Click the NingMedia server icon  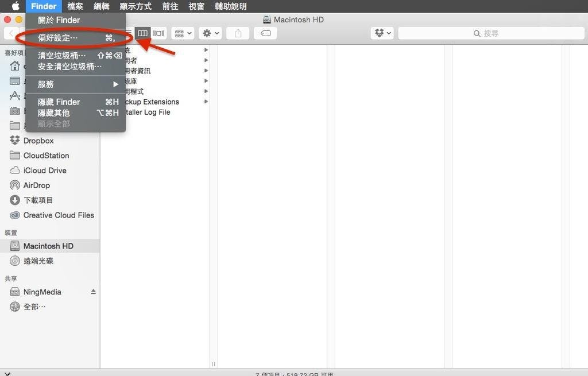coord(14,292)
